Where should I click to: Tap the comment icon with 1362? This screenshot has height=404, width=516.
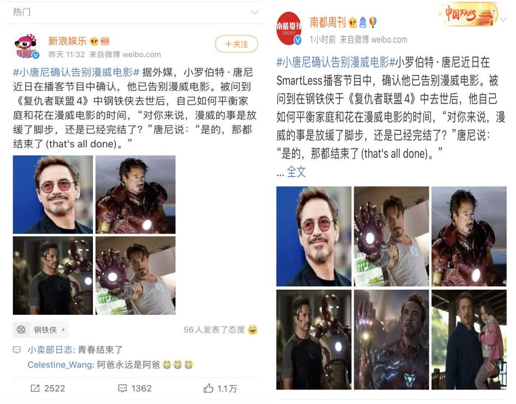click(122, 388)
